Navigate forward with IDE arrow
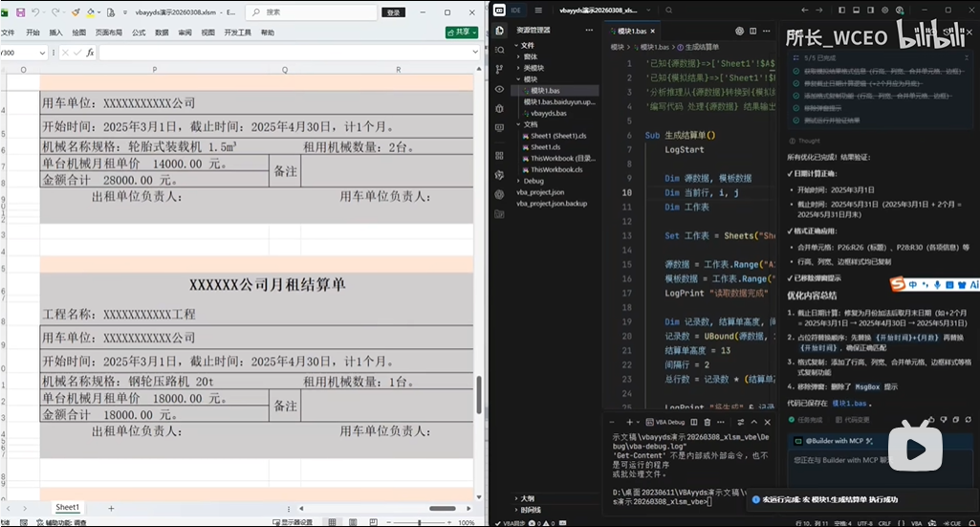This screenshot has width=980, height=527. [x=819, y=10]
